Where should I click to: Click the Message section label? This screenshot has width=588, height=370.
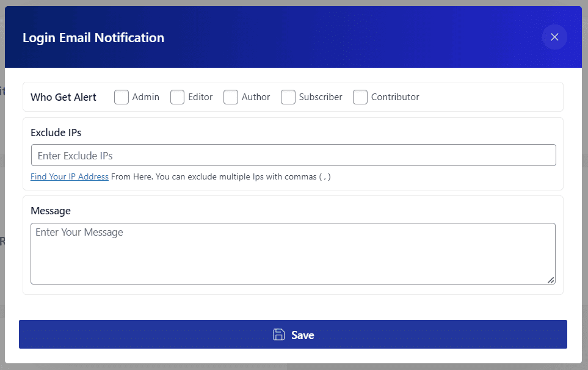click(x=51, y=211)
